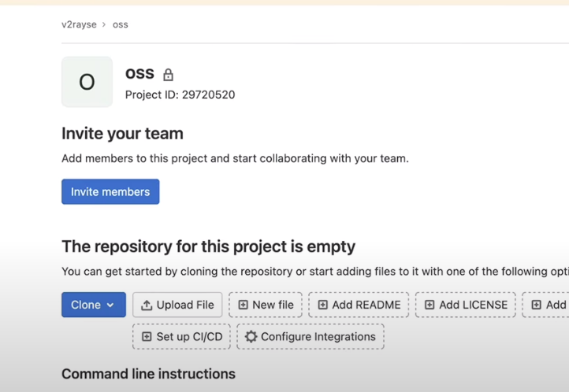Image resolution: width=569 pixels, height=392 pixels.
Task: Click the plus icon on Set up CI/CD
Action: point(147,337)
